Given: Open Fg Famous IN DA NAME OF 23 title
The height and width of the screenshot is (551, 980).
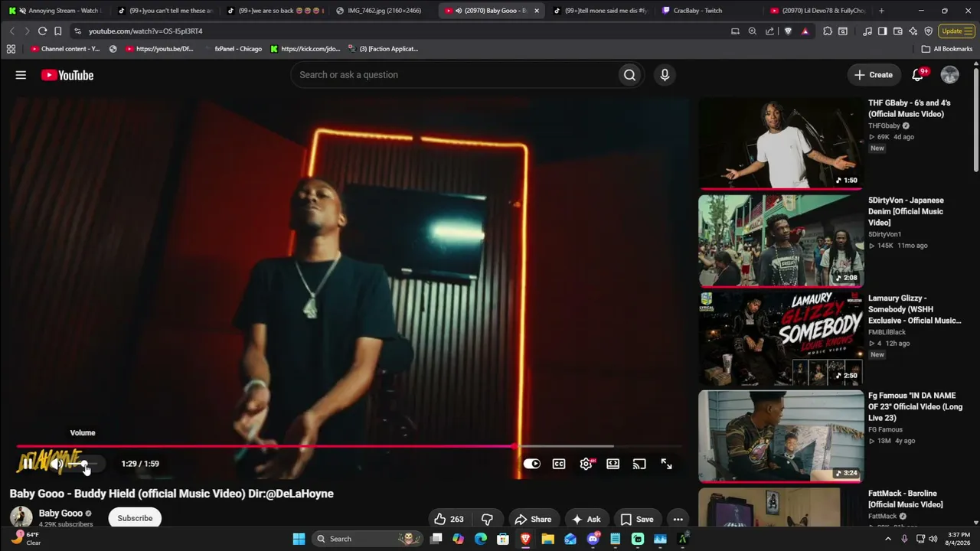Looking at the screenshot, I should [x=915, y=406].
